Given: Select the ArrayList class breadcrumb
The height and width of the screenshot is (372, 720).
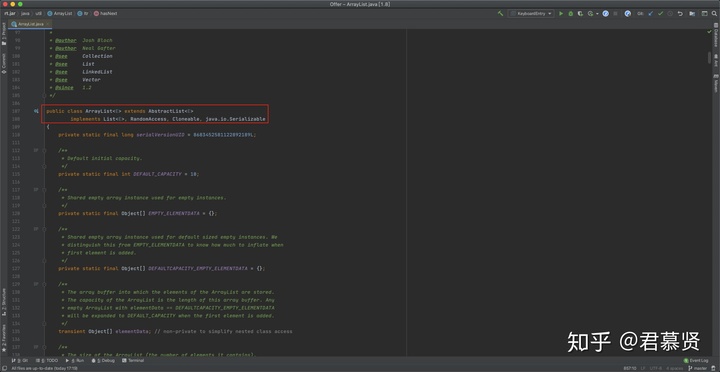Looking at the screenshot, I should (60, 14).
